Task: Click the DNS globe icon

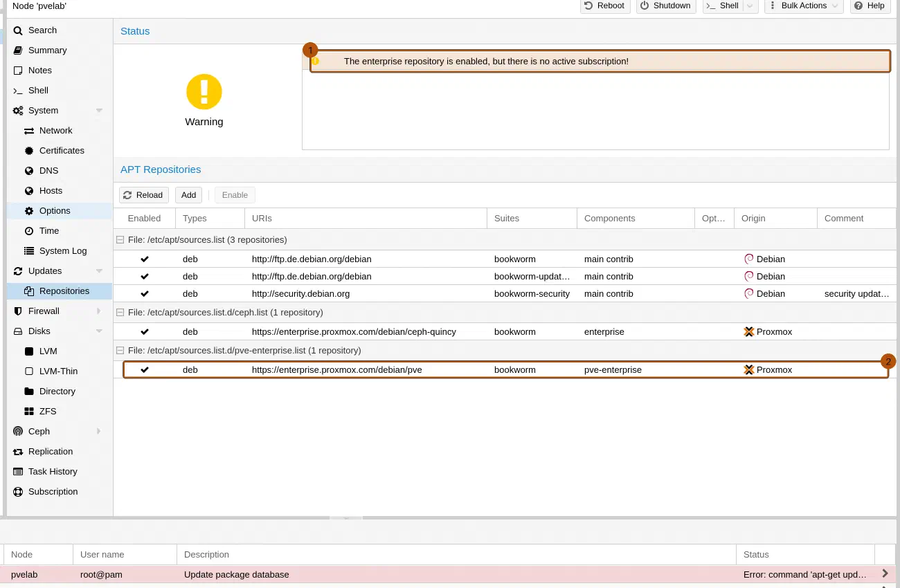Action: click(29, 171)
